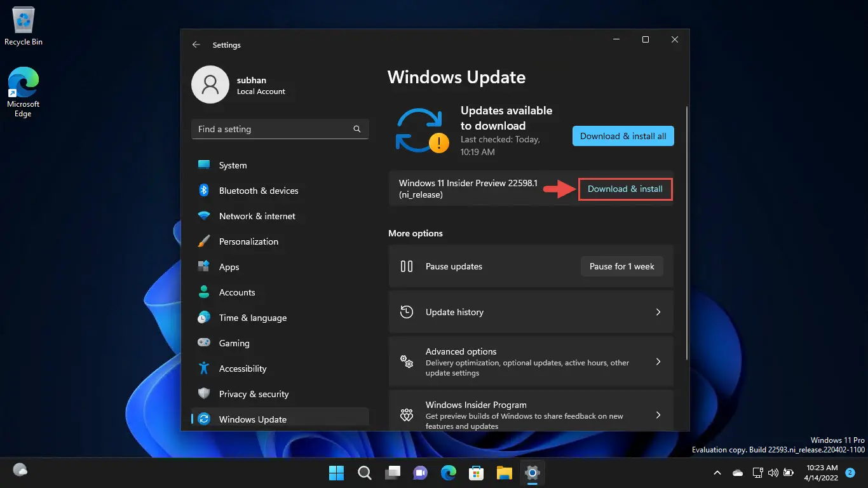Click the Windows Insider Program icon

click(407, 415)
